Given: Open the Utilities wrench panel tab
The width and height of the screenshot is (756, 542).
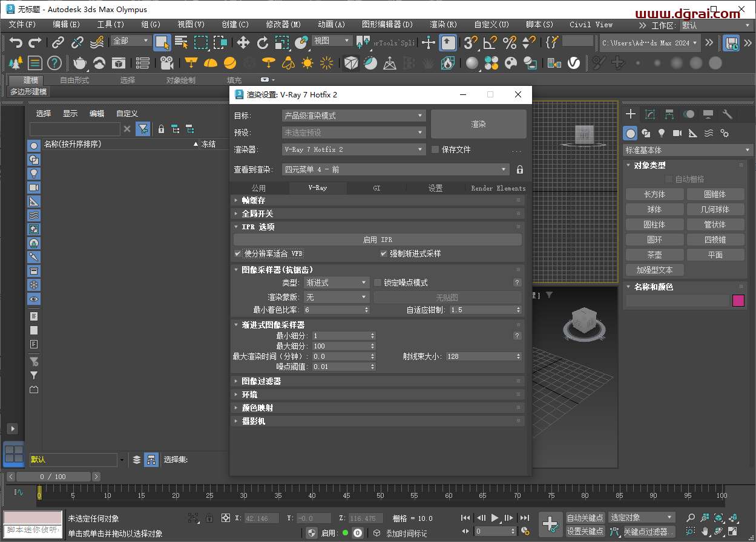Looking at the screenshot, I should (728, 114).
